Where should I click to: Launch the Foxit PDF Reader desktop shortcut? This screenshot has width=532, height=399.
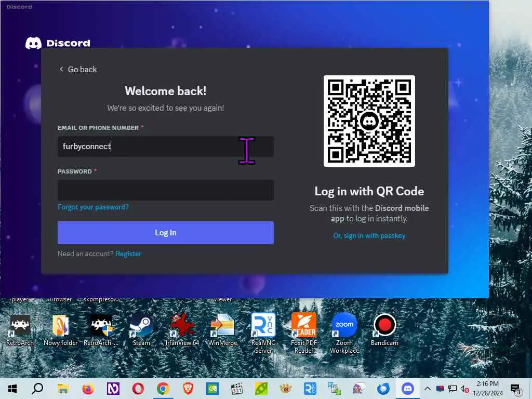click(x=303, y=333)
